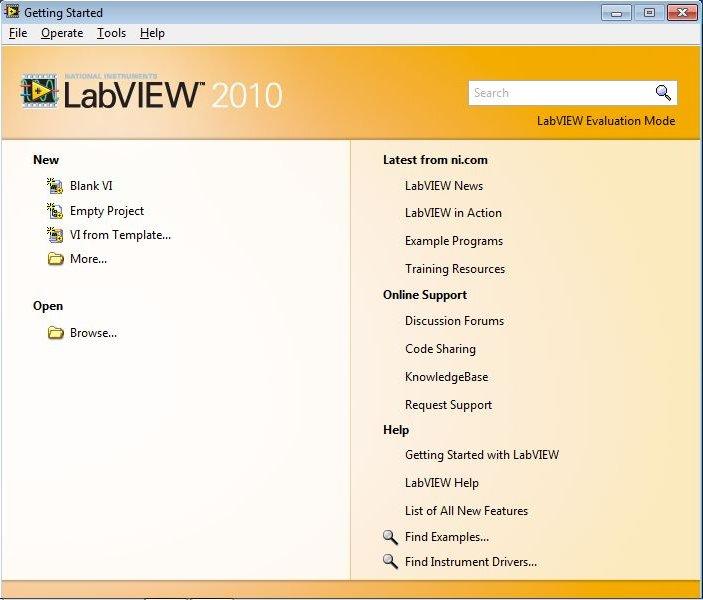Choose VI from Template...

pos(120,235)
